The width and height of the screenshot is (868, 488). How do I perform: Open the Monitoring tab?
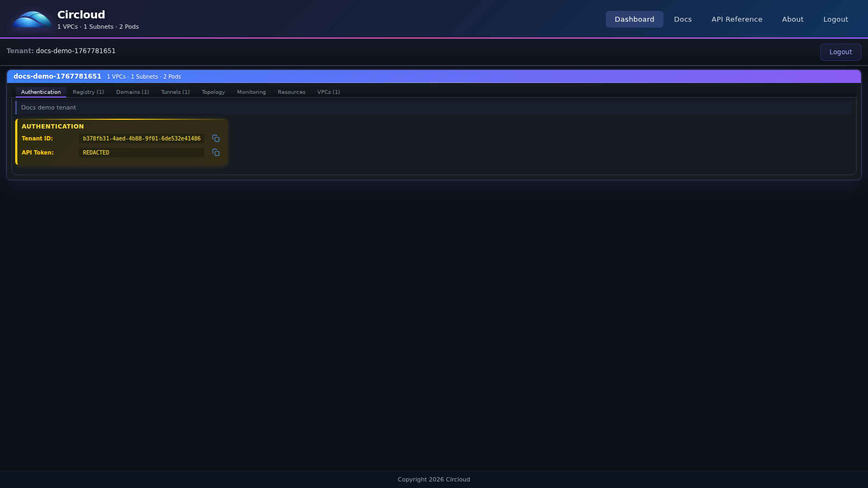coord(251,92)
